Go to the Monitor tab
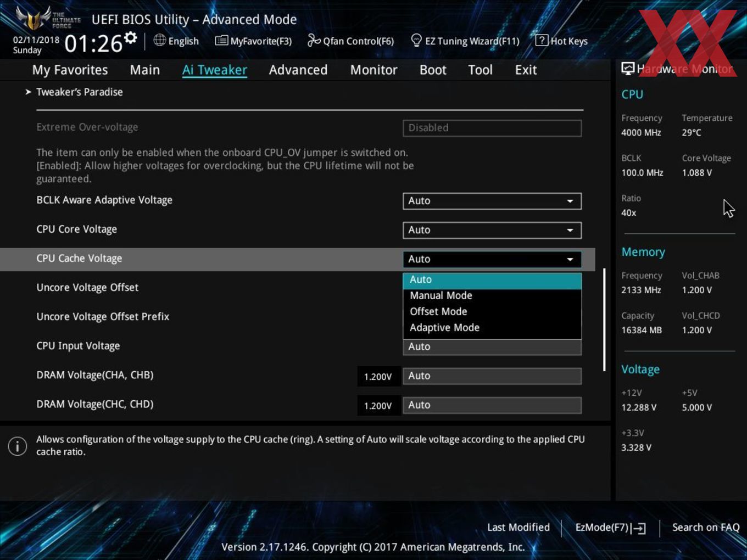 [x=374, y=70]
